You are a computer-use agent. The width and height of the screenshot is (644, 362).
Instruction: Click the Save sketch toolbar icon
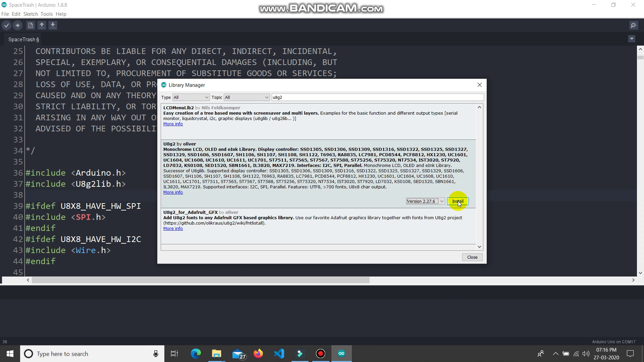pyautogui.click(x=53, y=25)
